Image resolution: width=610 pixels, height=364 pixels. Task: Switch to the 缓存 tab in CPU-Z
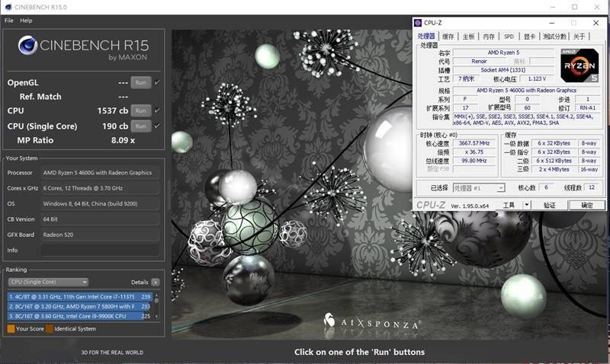coord(448,37)
